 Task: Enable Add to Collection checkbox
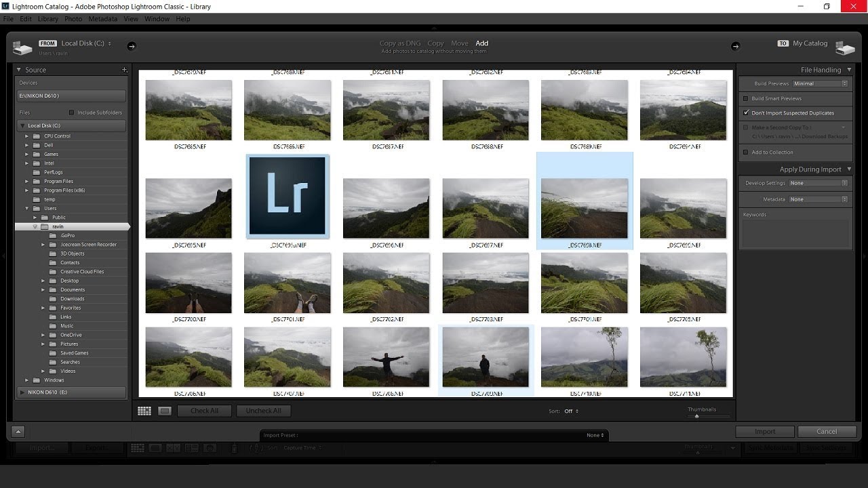pyautogui.click(x=746, y=152)
